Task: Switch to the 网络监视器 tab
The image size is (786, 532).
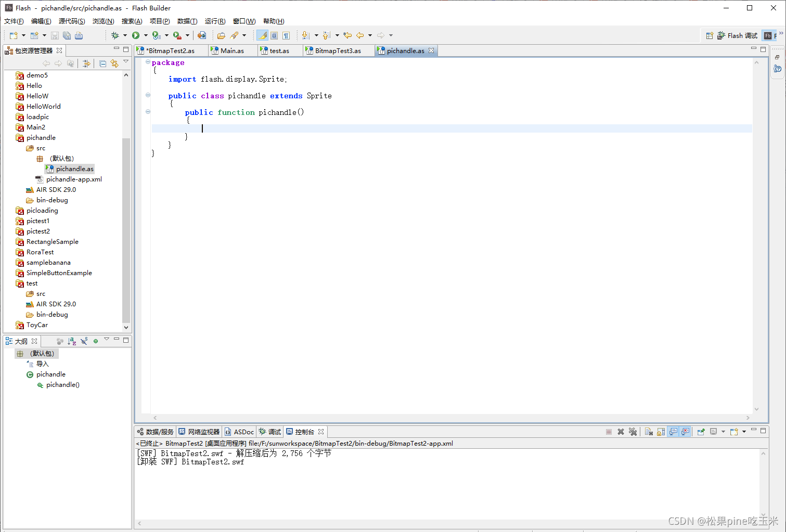Action: pos(199,432)
